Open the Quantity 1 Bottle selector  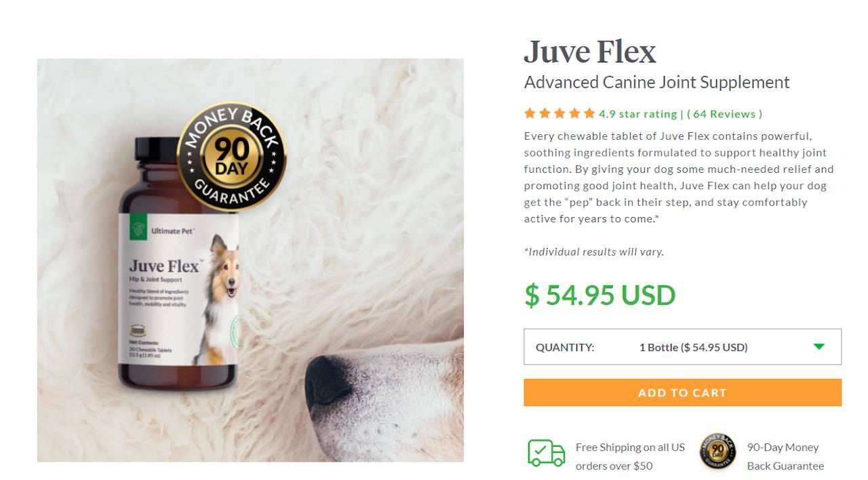pos(682,346)
